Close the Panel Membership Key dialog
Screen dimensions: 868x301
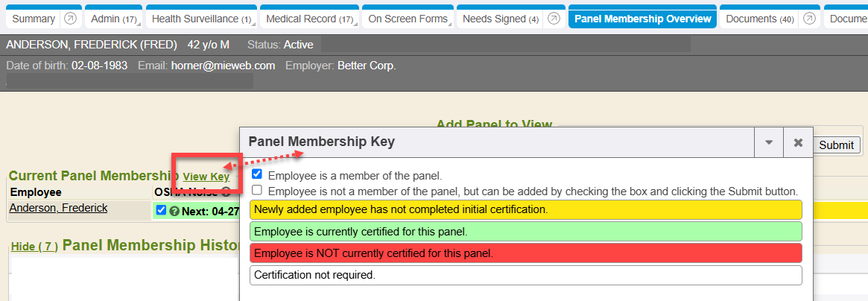point(798,142)
